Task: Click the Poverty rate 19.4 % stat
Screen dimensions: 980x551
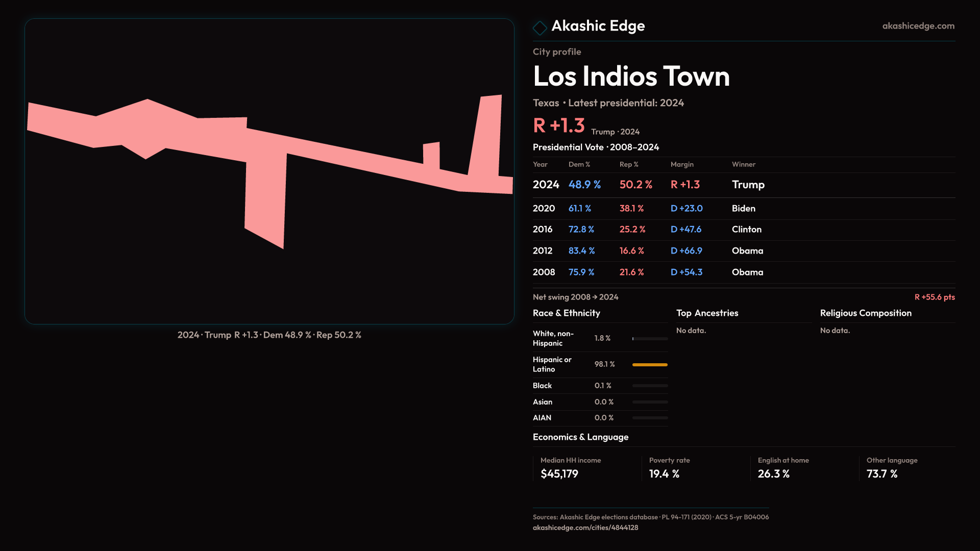Action: pos(664,474)
